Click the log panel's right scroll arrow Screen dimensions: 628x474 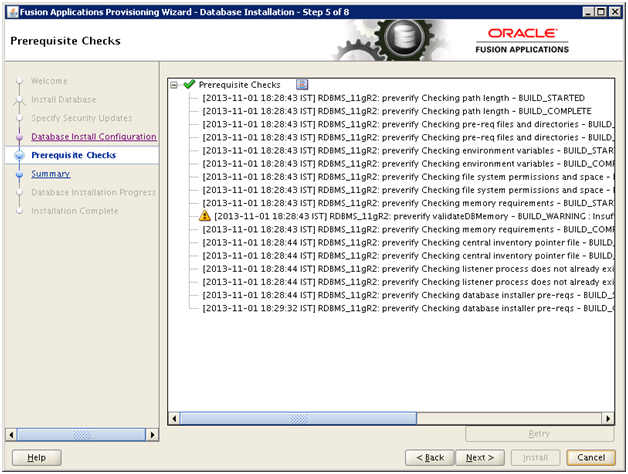[x=608, y=419]
